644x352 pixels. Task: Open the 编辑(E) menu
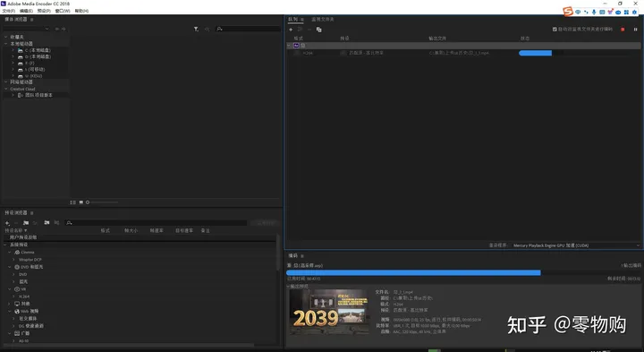(x=26, y=11)
